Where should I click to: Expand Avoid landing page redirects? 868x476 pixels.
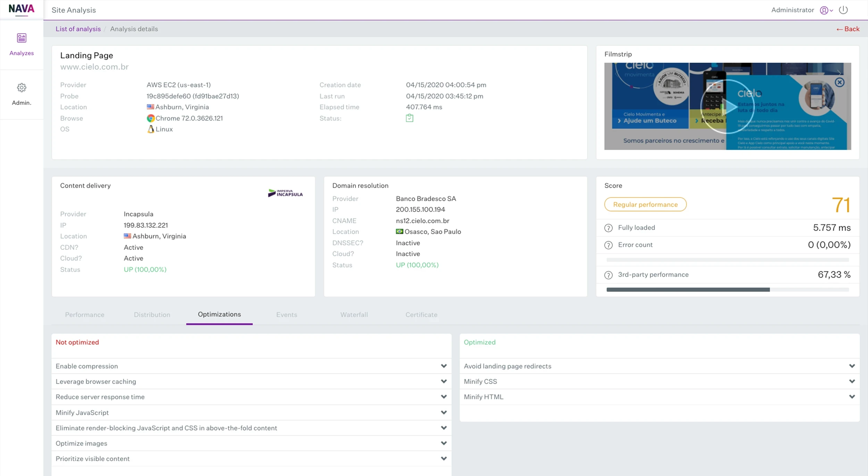tap(660, 366)
